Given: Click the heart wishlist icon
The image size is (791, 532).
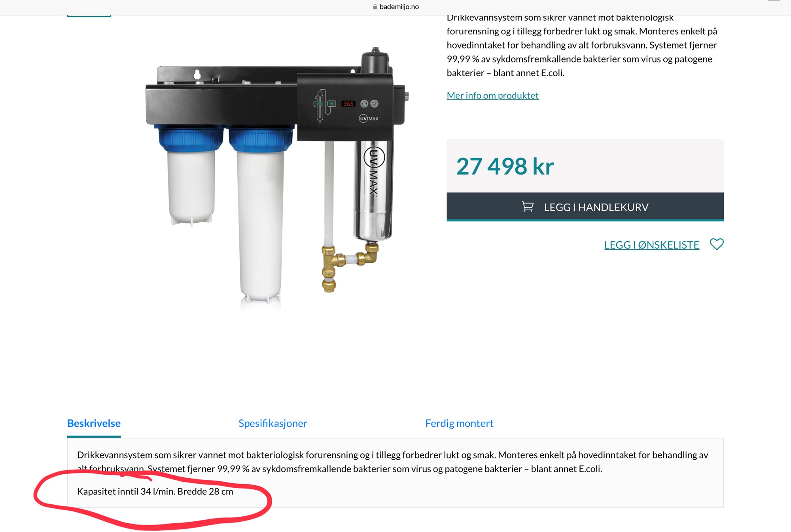Looking at the screenshot, I should click(717, 244).
